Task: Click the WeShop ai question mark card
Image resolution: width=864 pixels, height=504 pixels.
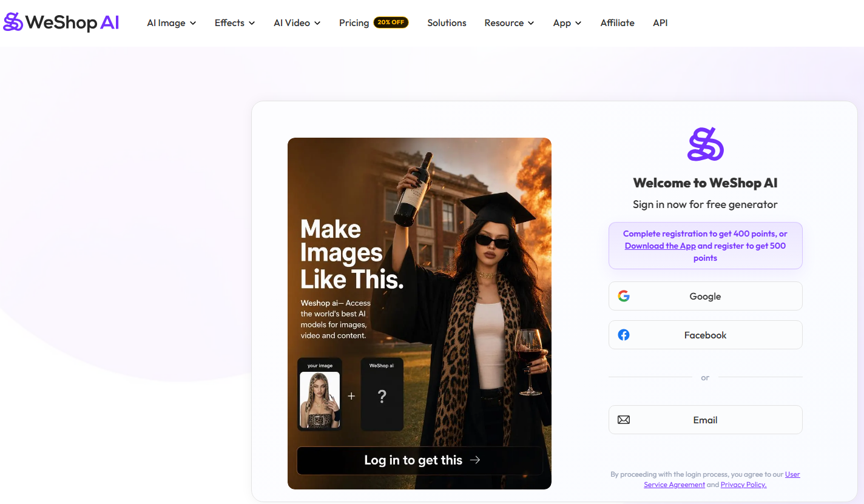Action: (382, 394)
